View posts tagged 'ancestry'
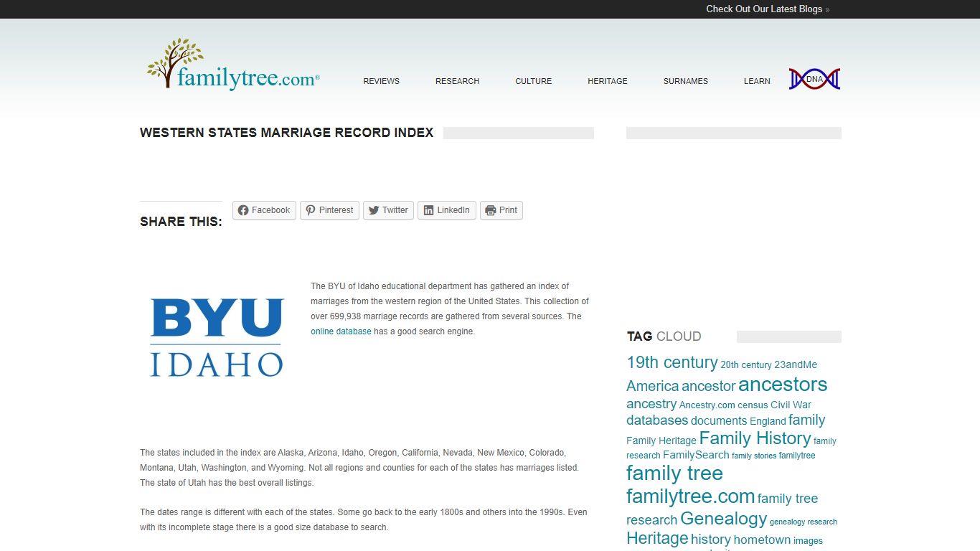The image size is (980, 551). 651,404
